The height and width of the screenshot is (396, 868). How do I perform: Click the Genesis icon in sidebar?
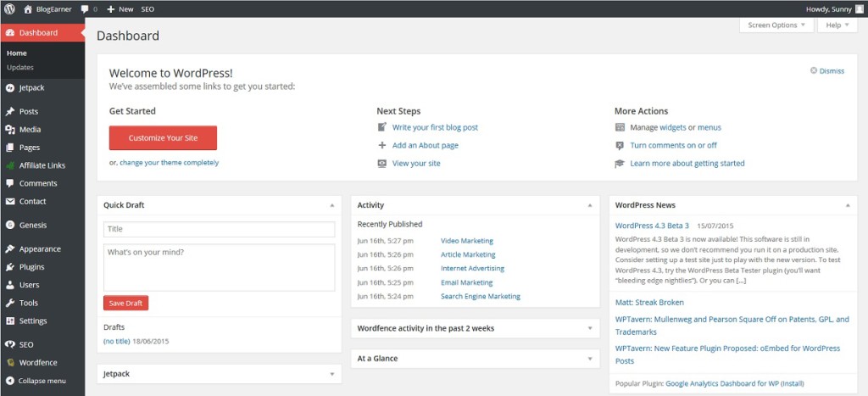tap(10, 225)
